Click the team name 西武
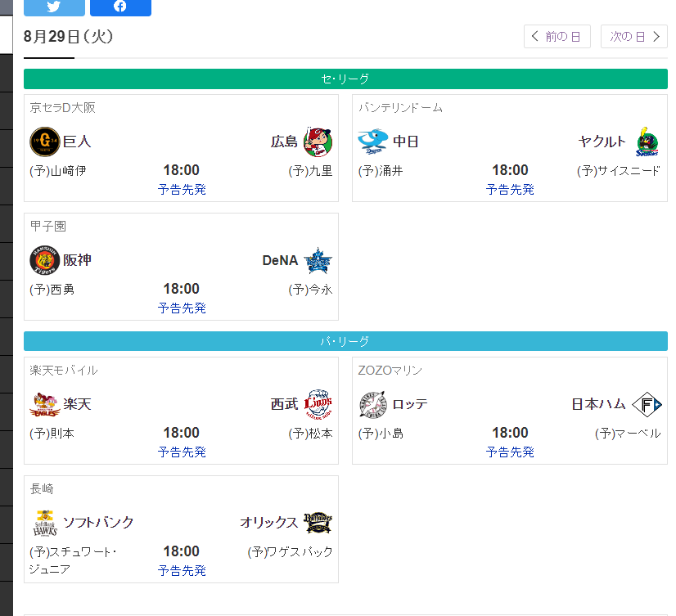 point(284,404)
